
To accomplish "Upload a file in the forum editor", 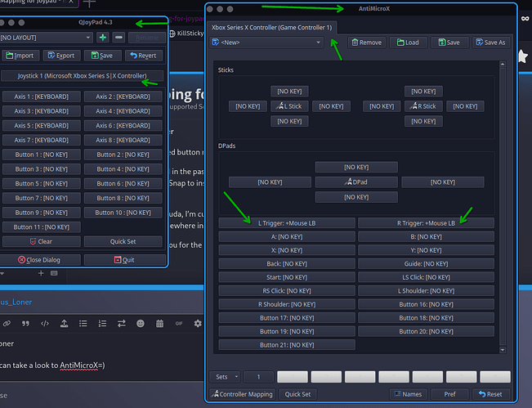I will tap(64, 324).
